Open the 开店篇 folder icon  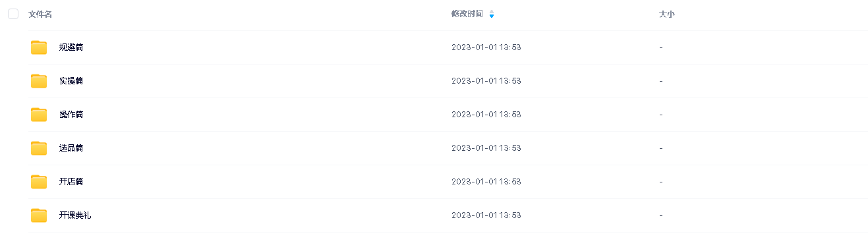(x=39, y=182)
